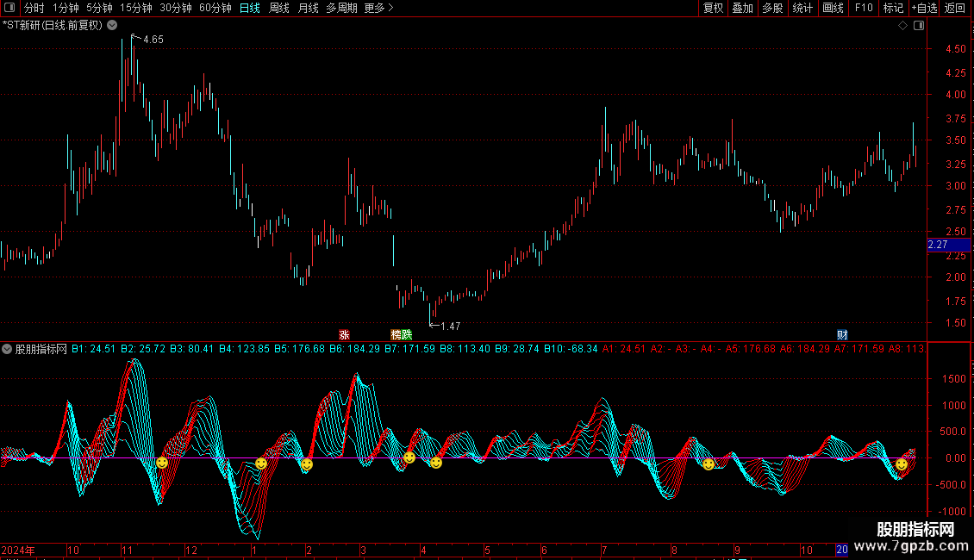
Task: Open F10 company information
Action: [x=864, y=8]
